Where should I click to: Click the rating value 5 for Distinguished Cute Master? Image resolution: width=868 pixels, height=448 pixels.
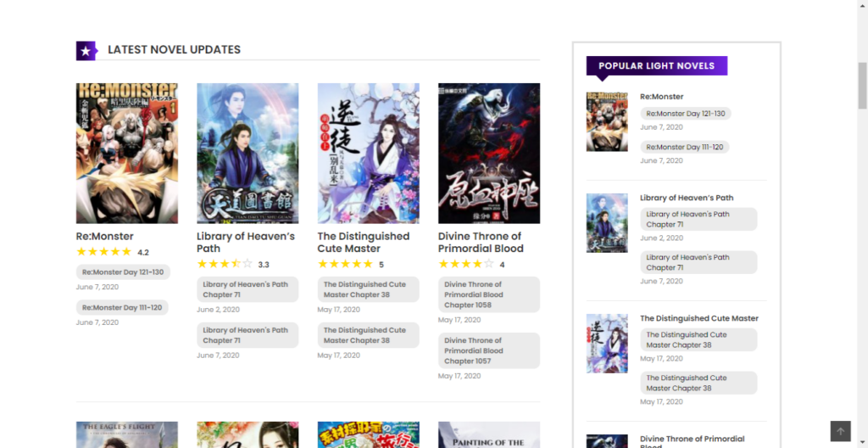[x=381, y=265]
